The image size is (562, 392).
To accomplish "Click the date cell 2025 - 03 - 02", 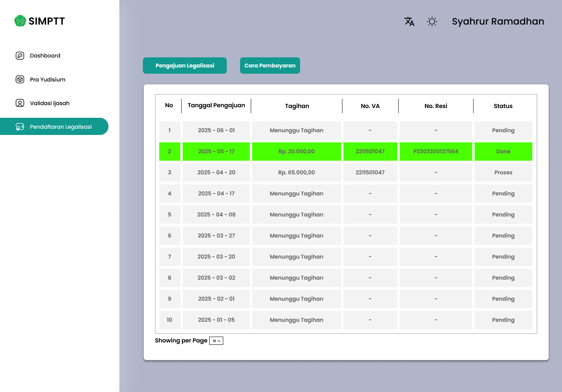I will tap(216, 278).
